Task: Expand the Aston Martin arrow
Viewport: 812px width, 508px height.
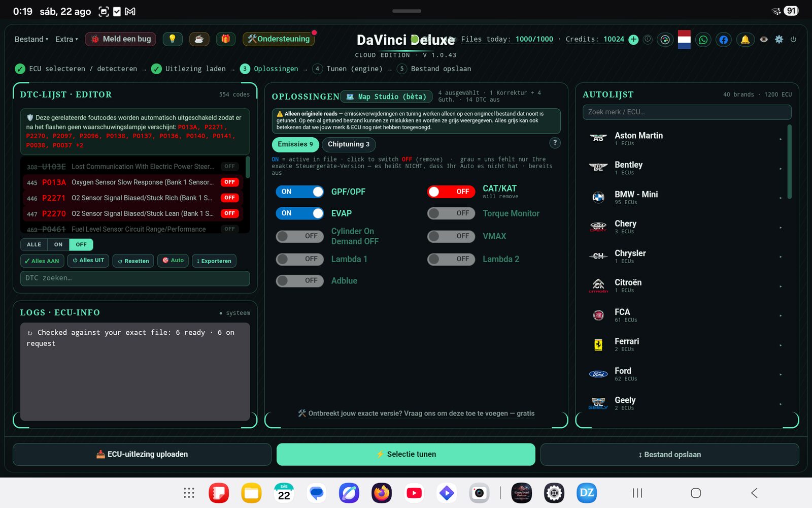Action: point(781,139)
